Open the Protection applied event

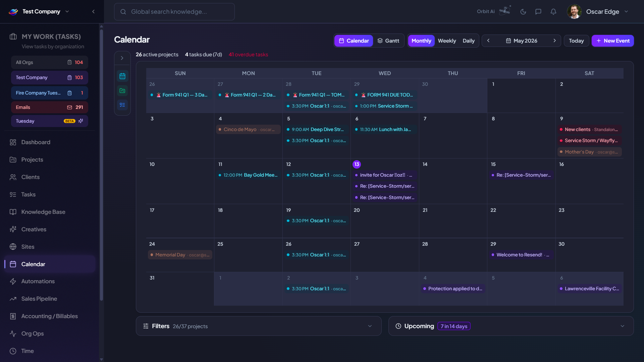(453, 289)
